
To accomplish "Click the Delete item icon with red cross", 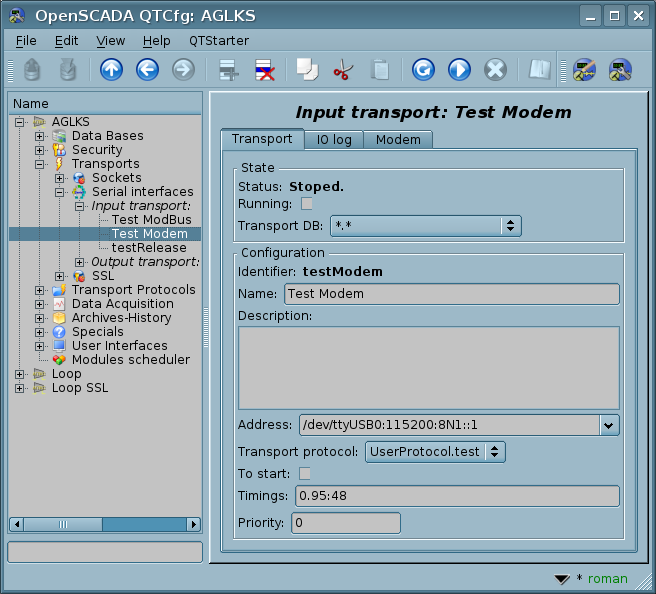I will click(264, 69).
